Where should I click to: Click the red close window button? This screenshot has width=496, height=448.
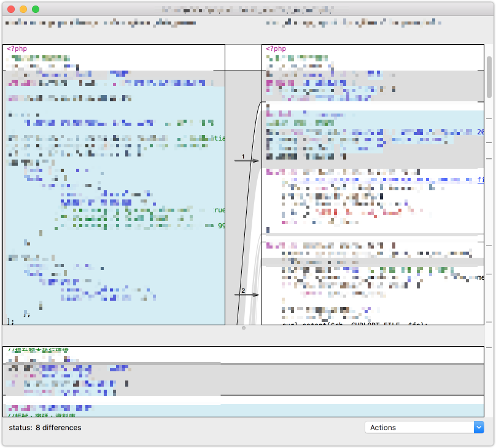click(x=11, y=9)
